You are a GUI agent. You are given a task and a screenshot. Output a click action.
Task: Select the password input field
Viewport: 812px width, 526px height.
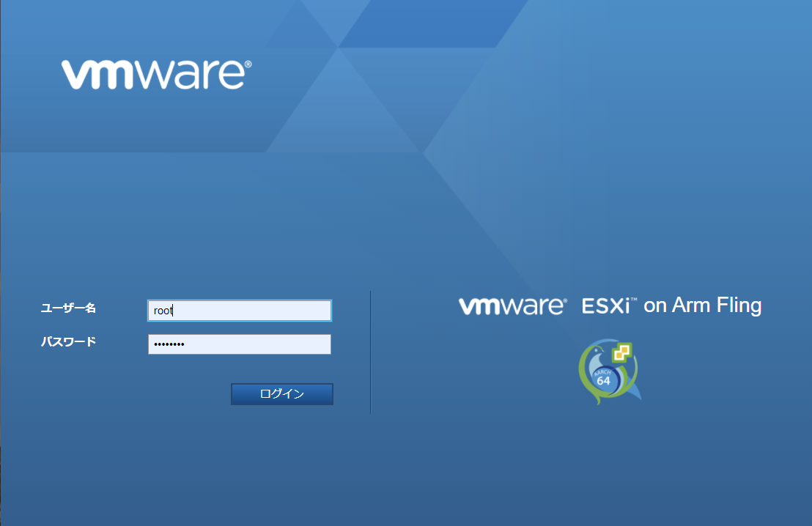[x=239, y=344]
